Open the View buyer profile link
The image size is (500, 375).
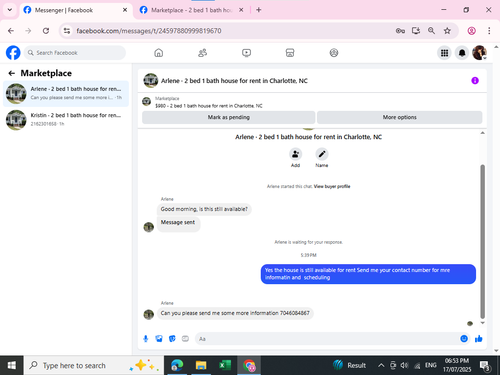click(x=332, y=186)
